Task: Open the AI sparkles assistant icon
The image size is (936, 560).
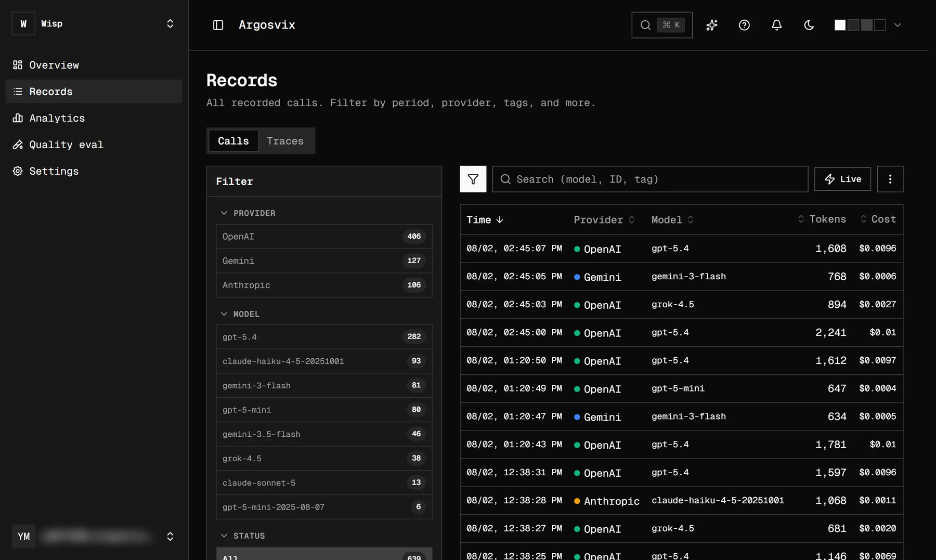Action: [712, 25]
